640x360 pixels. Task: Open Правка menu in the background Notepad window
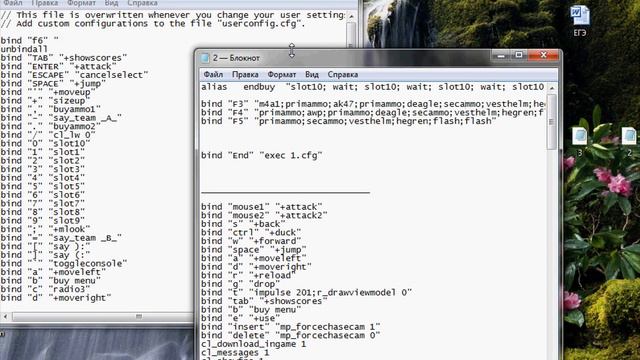tap(44, 3)
